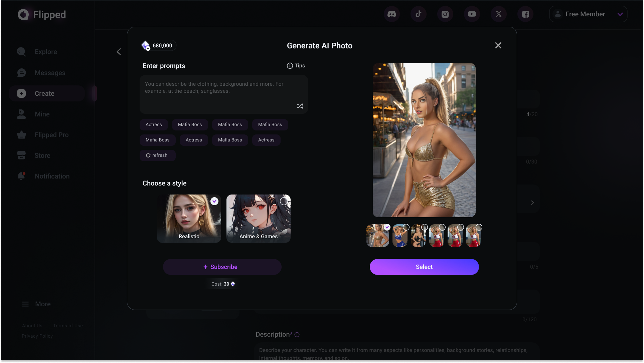The width and height of the screenshot is (644, 363).
Task: Open the TikTok social icon
Action: [418, 14]
